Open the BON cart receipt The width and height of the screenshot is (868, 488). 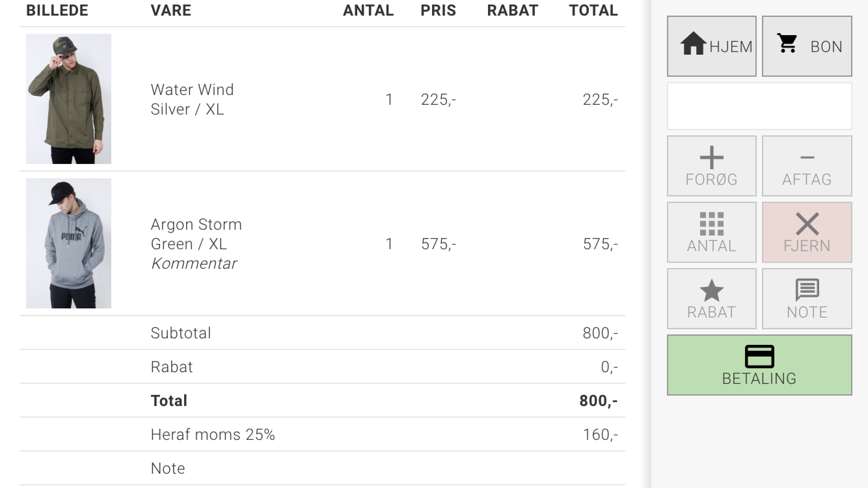807,46
